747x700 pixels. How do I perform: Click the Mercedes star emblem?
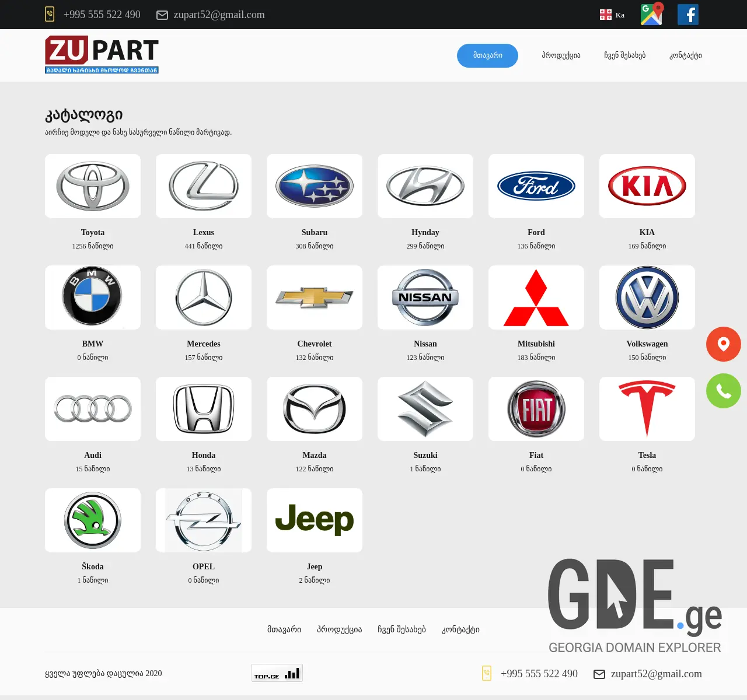pyautogui.click(x=203, y=297)
